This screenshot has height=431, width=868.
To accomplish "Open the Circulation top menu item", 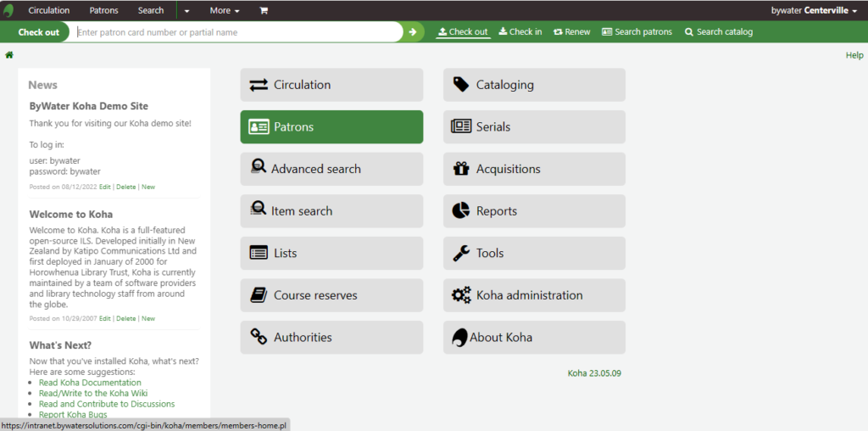I will 49,10.
